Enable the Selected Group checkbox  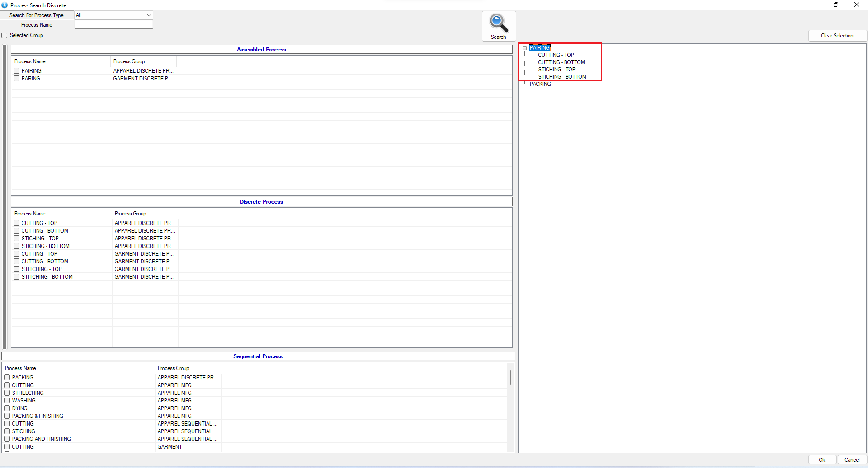[5, 35]
